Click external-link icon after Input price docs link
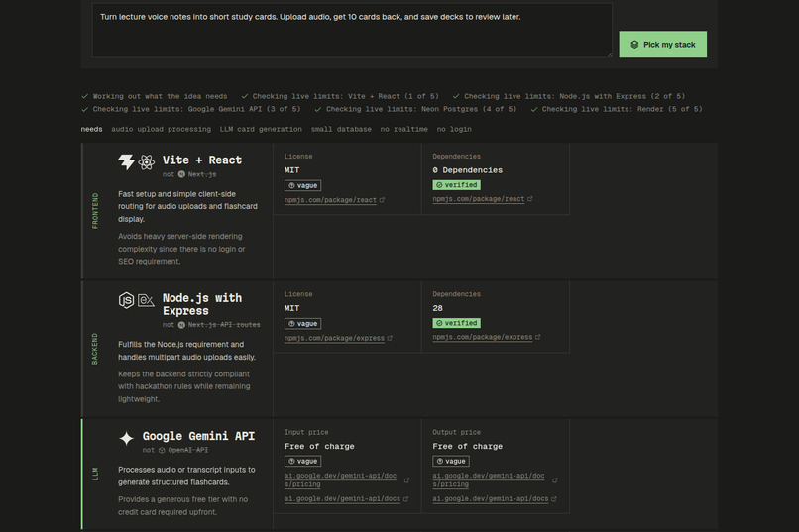 pyautogui.click(x=406, y=499)
